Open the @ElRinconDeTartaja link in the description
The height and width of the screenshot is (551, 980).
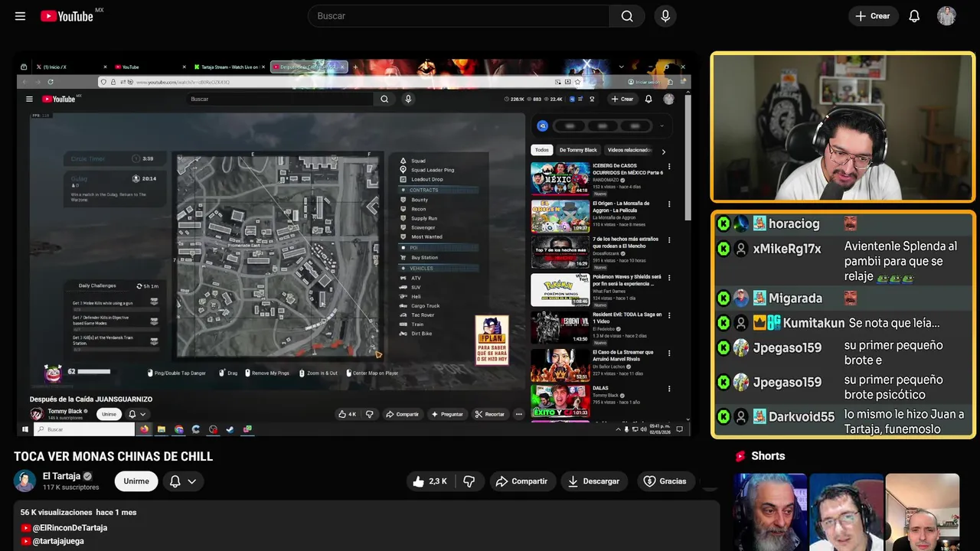click(70, 528)
